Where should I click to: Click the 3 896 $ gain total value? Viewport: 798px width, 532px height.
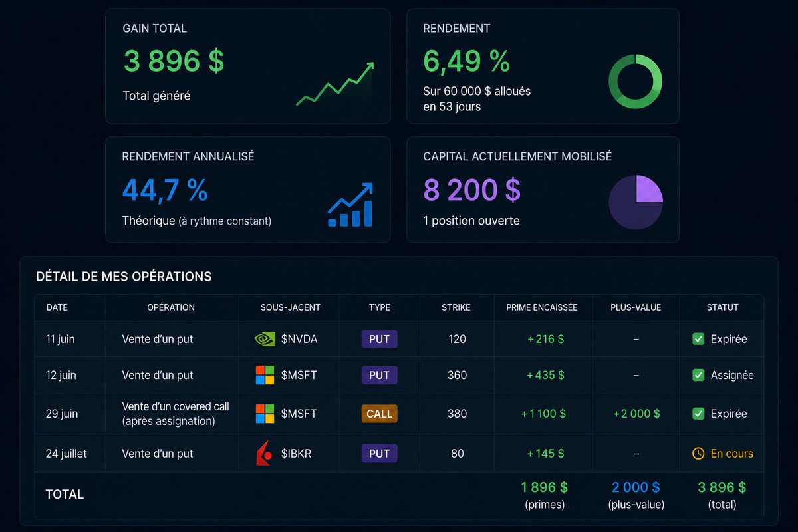click(174, 62)
